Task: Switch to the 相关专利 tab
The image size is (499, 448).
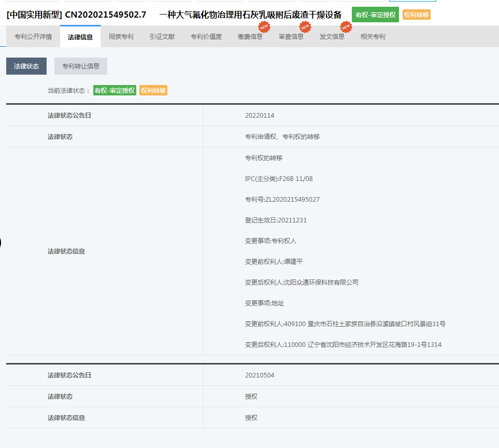Action: (x=373, y=37)
